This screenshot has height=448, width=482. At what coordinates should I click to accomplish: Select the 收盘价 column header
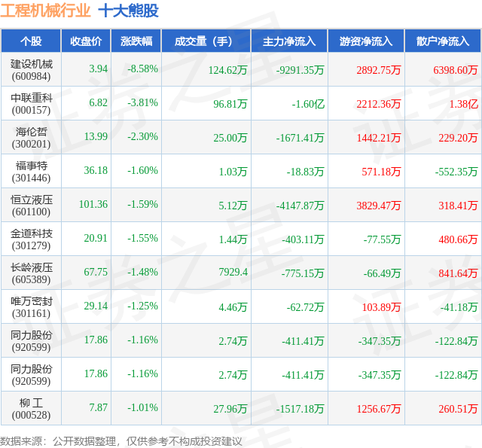pos(86,41)
